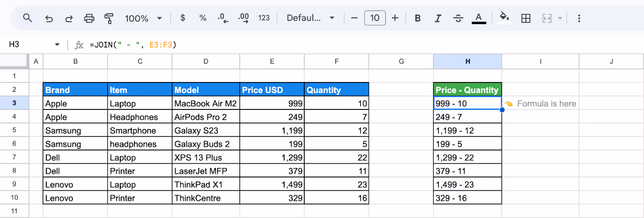The height and width of the screenshot is (218, 644).
Task: Click the font size field showing 10
Action: click(375, 18)
